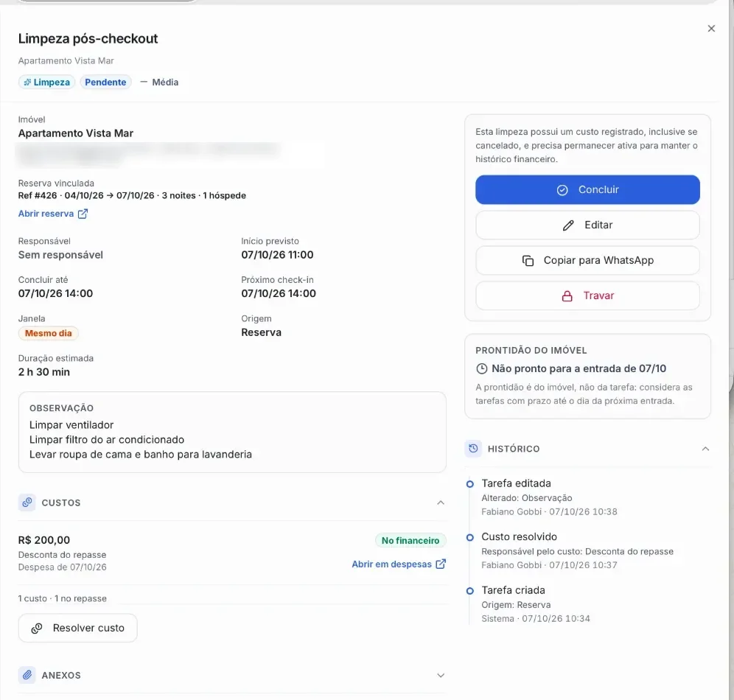Click the Desconta do repasse cost label
Viewport: 734px width, 700px height.
point(62,555)
